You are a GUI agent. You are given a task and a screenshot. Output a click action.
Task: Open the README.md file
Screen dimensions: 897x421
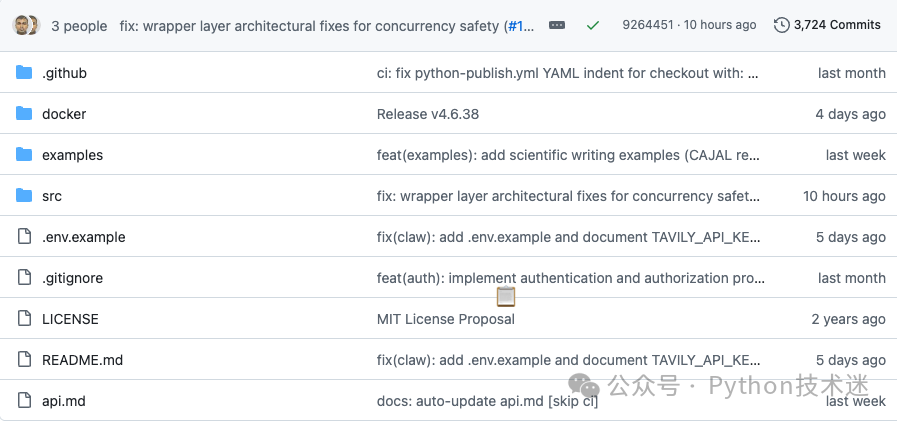[x=82, y=360]
